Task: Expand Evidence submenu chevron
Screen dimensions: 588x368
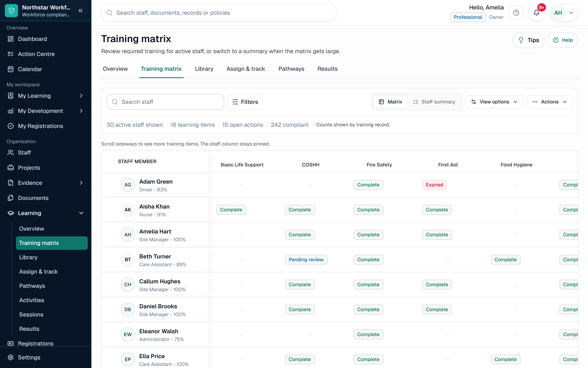Action: coord(81,183)
